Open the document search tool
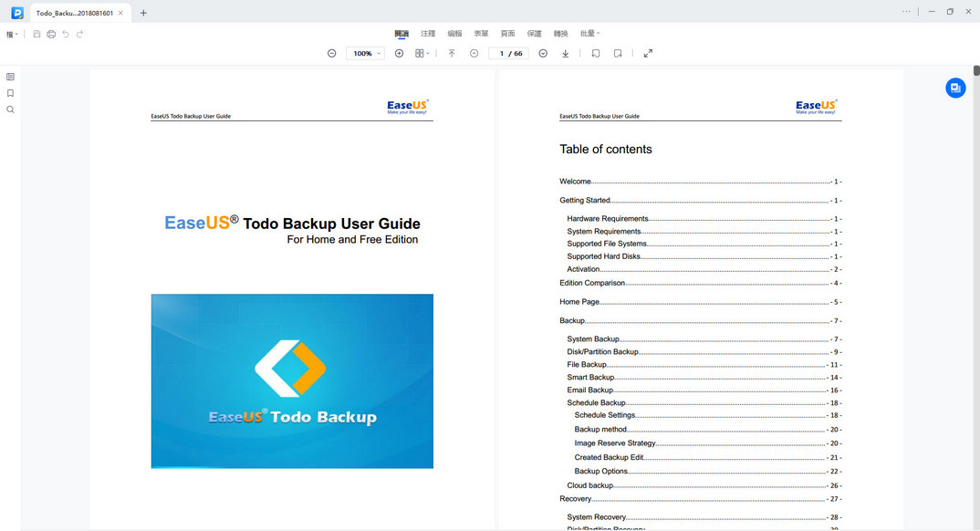The height and width of the screenshot is (531, 980). click(x=10, y=109)
